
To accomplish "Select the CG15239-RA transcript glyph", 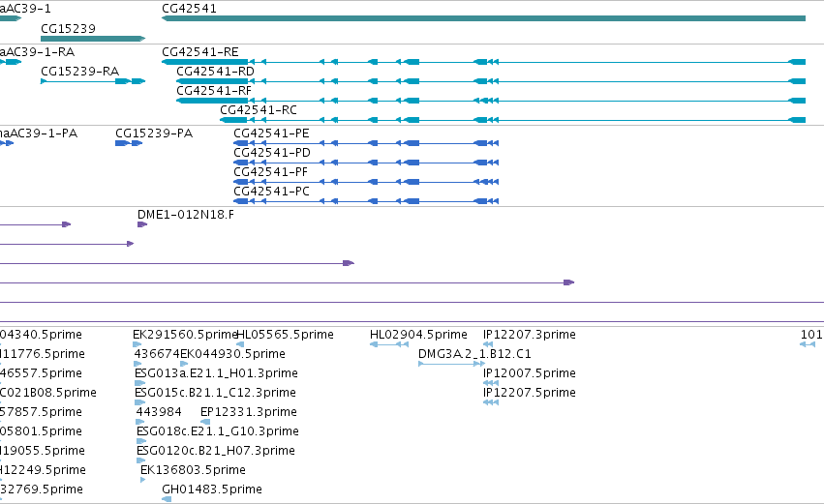I will click(x=93, y=81).
